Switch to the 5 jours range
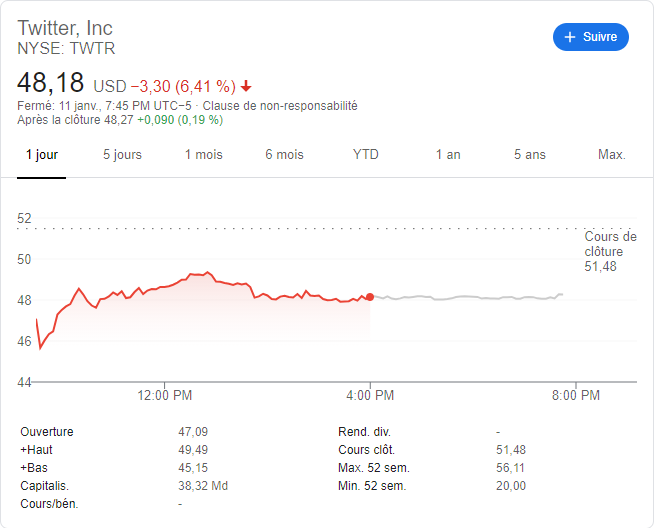 click(x=122, y=155)
